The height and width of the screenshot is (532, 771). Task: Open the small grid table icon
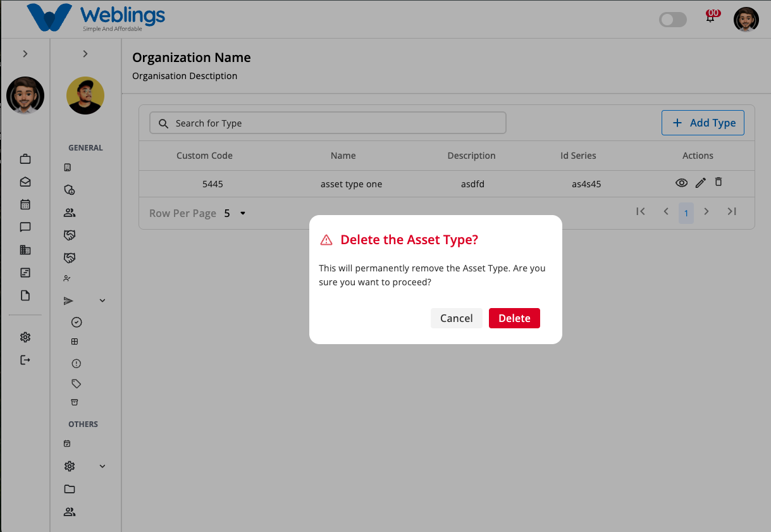pos(75,342)
